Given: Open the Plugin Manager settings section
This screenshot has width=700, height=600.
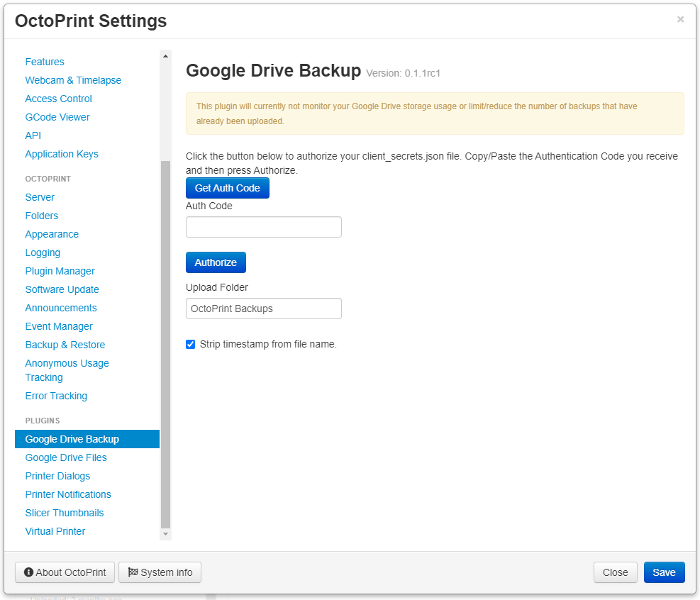Looking at the screenshot, I should 60,271.
